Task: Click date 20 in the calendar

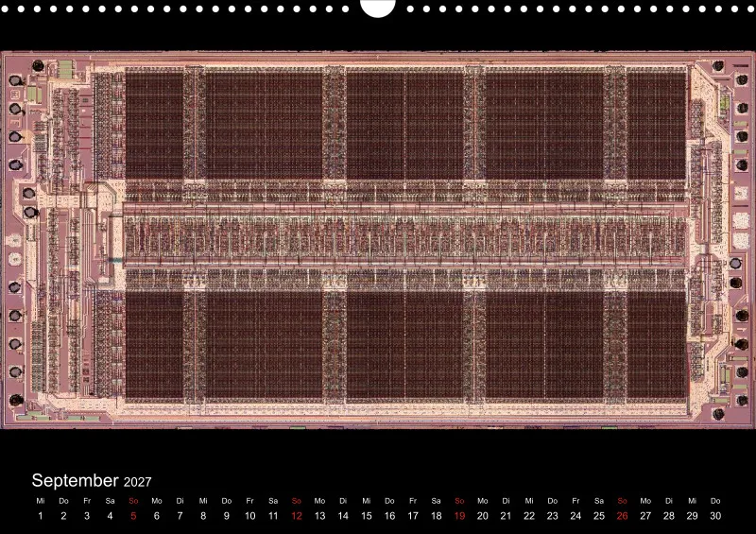Action: pos(483,516)
